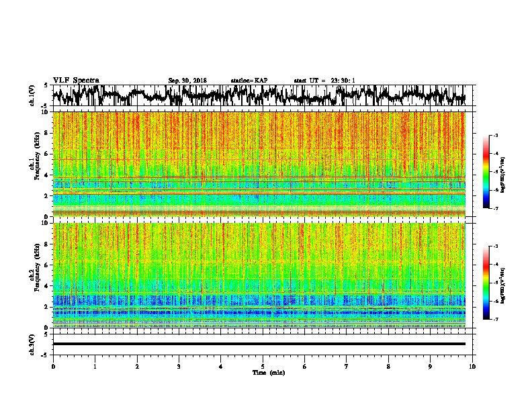Click the "Time (min)" axis label

point(269,373)
